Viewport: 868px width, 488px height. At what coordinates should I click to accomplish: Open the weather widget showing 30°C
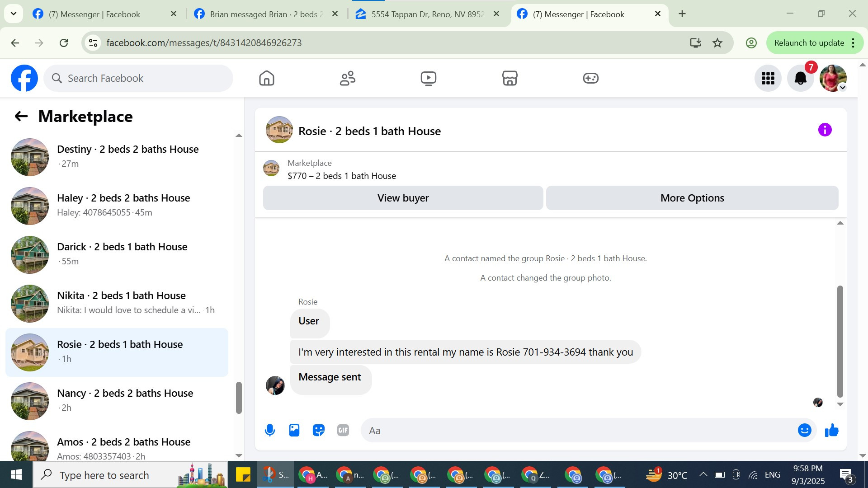[666, 475]
